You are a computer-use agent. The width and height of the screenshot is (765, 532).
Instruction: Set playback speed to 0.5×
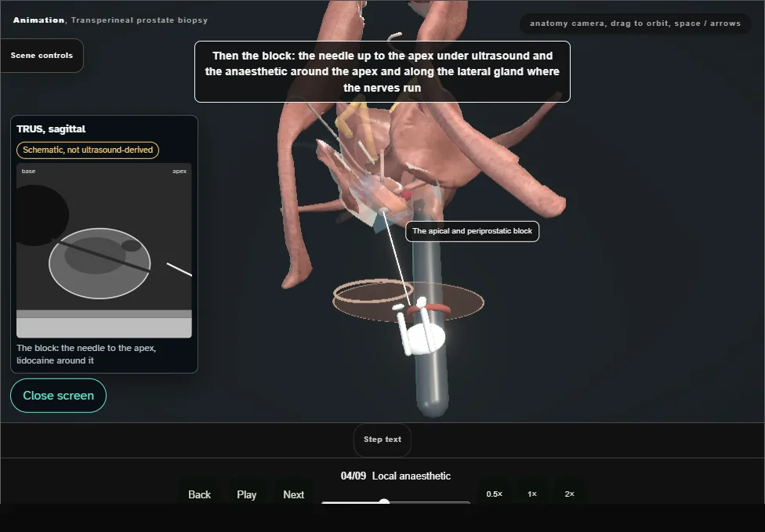[495, 494]
